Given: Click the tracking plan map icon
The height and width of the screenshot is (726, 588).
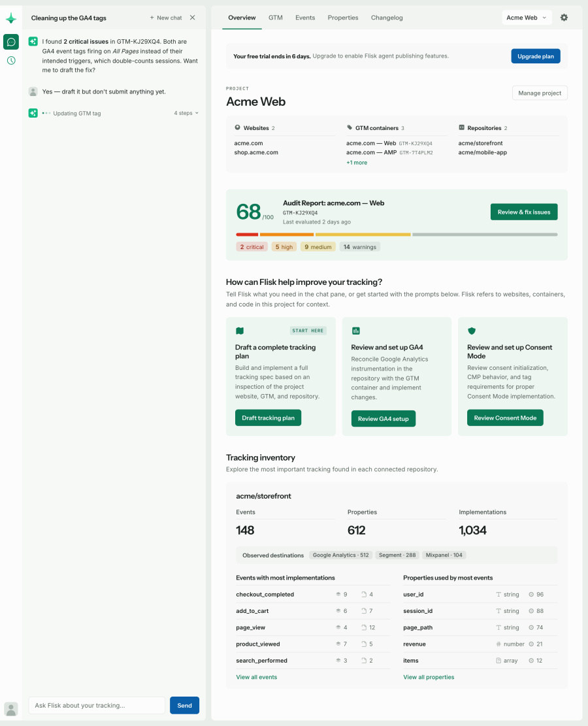Looking at the screenshot, I should 239,331.
